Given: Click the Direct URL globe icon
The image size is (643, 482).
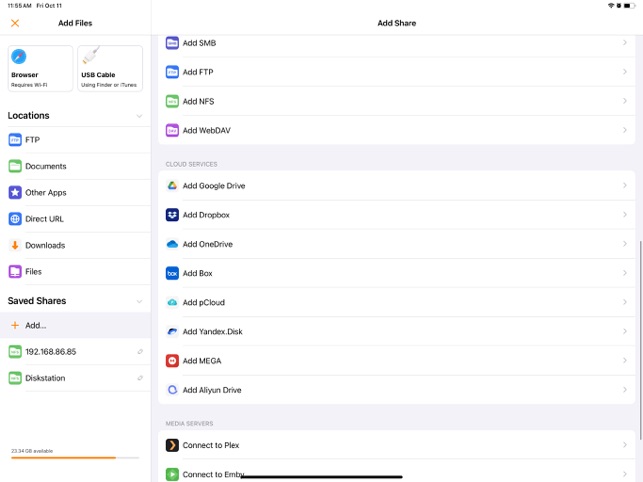Looking at the screenshot, I should pos(15,219).
